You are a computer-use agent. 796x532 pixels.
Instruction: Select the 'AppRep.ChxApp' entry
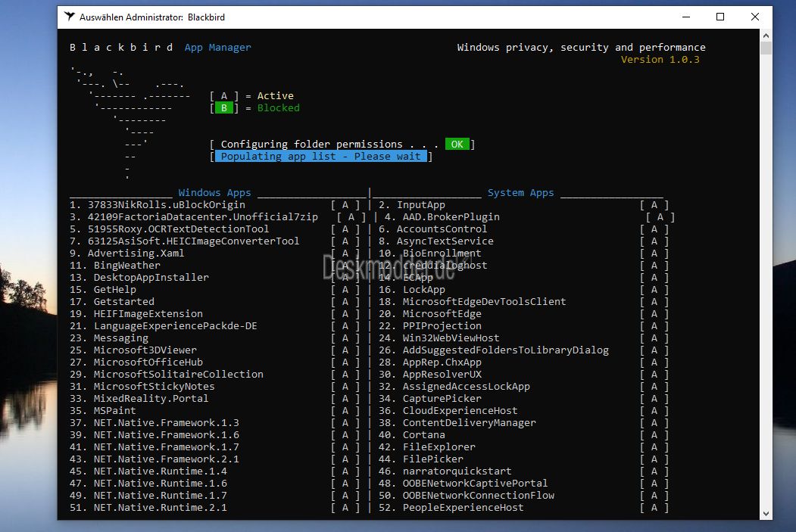442,362
